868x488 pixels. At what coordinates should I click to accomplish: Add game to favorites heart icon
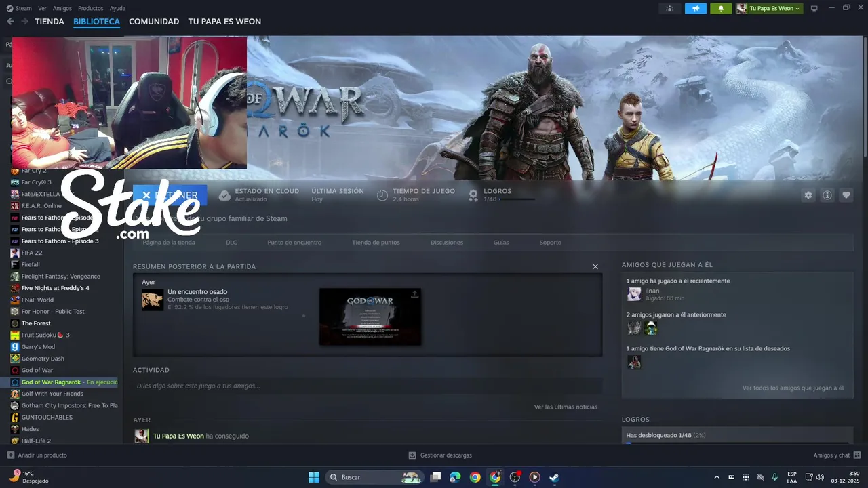846,195
